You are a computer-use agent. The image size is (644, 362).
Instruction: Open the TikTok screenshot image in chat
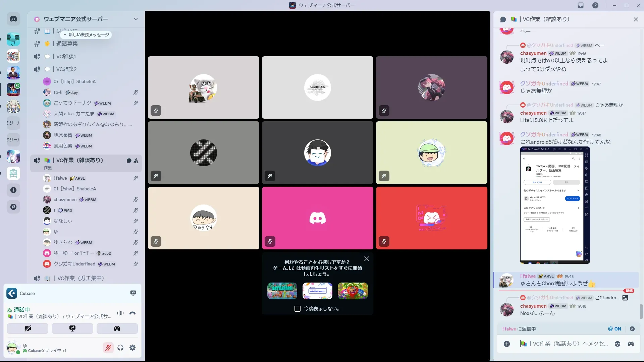click(x=555, y=205)
